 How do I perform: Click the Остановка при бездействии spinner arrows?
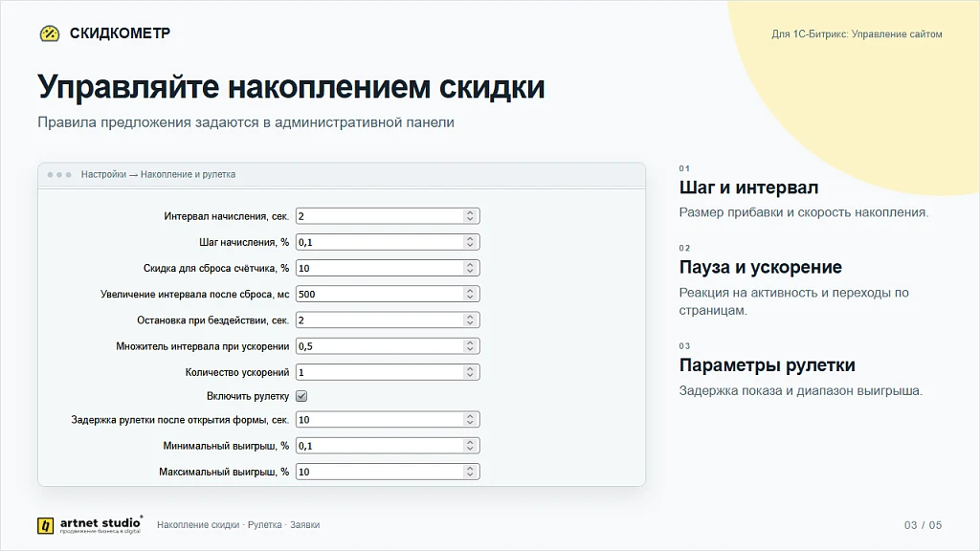point(470,320)
